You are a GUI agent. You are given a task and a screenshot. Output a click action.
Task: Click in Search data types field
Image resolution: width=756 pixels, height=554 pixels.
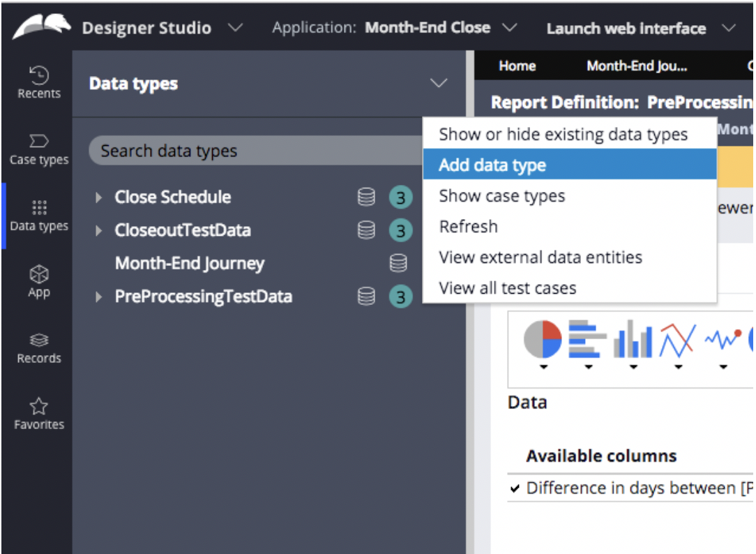coord(255,151)
